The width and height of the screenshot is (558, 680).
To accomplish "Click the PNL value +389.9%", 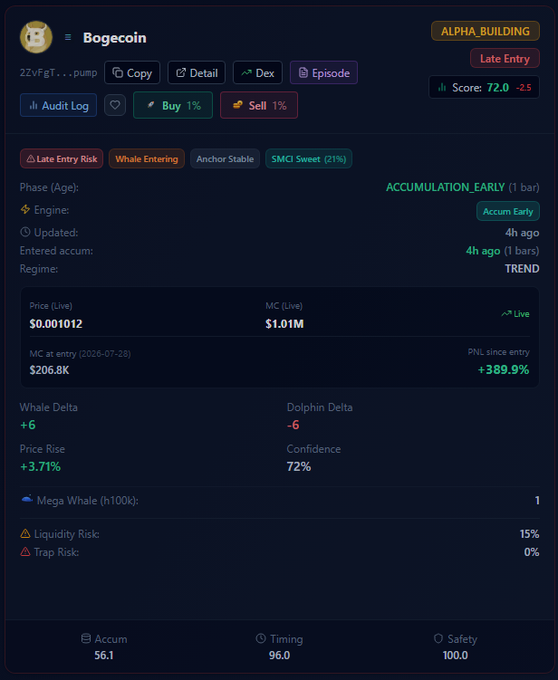I will (x=503, y=369).
